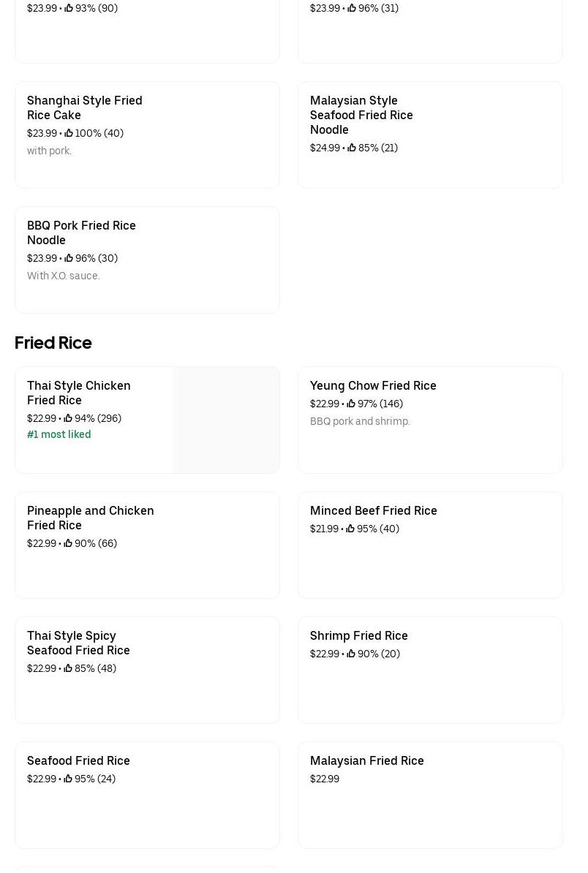The image size is (588, 873).
Task: Click thumbs-up icon on Thai Style Chicken Fried Rice
Action: [68, 418]
